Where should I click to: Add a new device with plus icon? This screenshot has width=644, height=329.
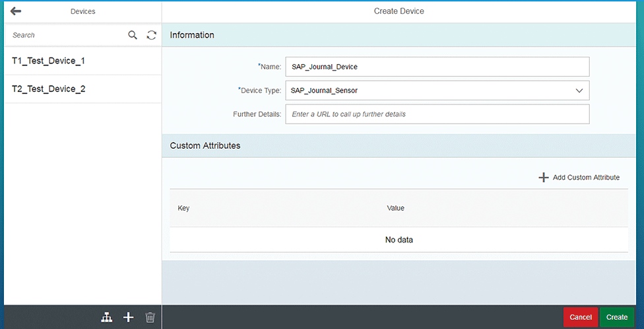click(x=129, y=318)
